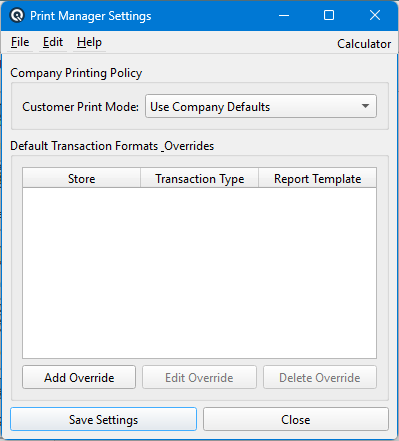This screenshot has width=399, height=441.
Task: Open the Edit menu
Action: (x=53, y=42)
